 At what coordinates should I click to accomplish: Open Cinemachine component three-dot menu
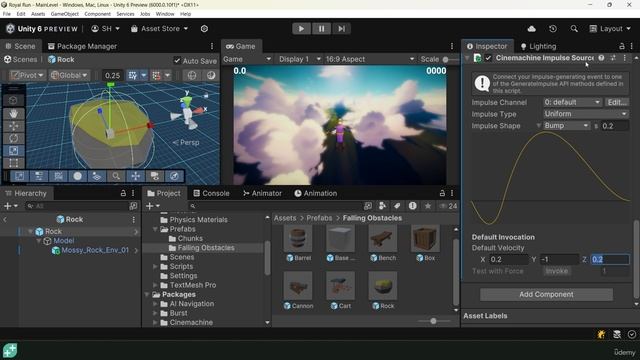[624, 58]
